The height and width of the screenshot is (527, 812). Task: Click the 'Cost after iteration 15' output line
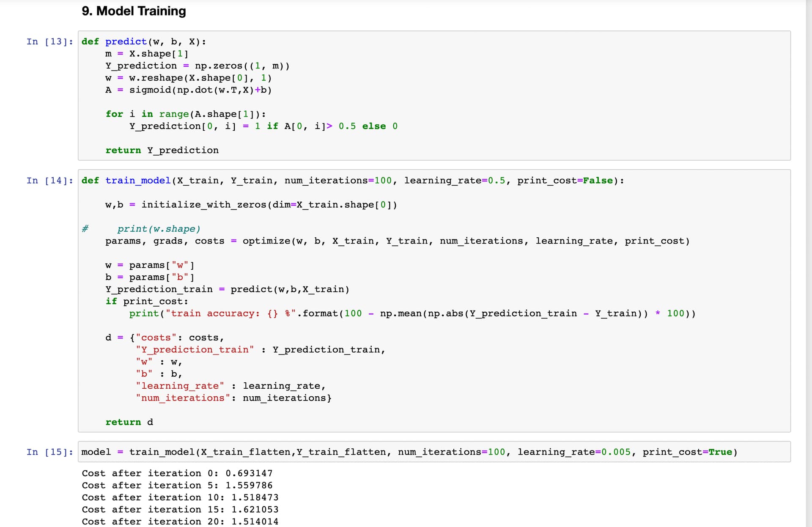(180, 510)
